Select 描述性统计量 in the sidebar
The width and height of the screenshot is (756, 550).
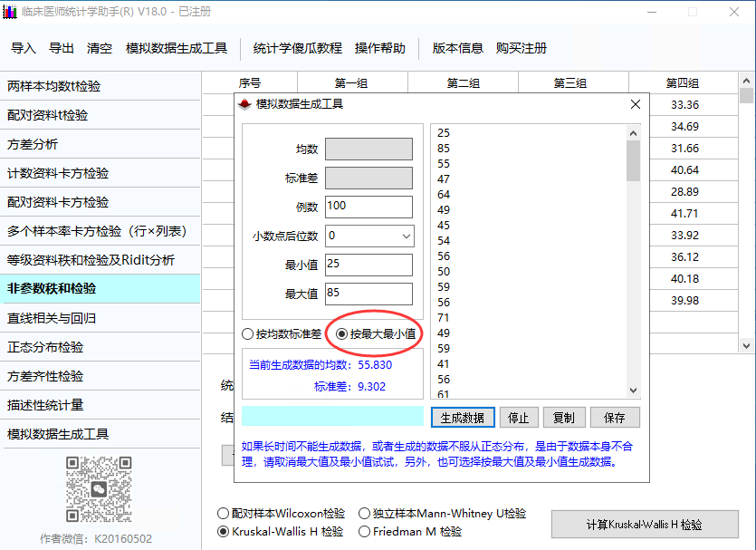point(100,405)
